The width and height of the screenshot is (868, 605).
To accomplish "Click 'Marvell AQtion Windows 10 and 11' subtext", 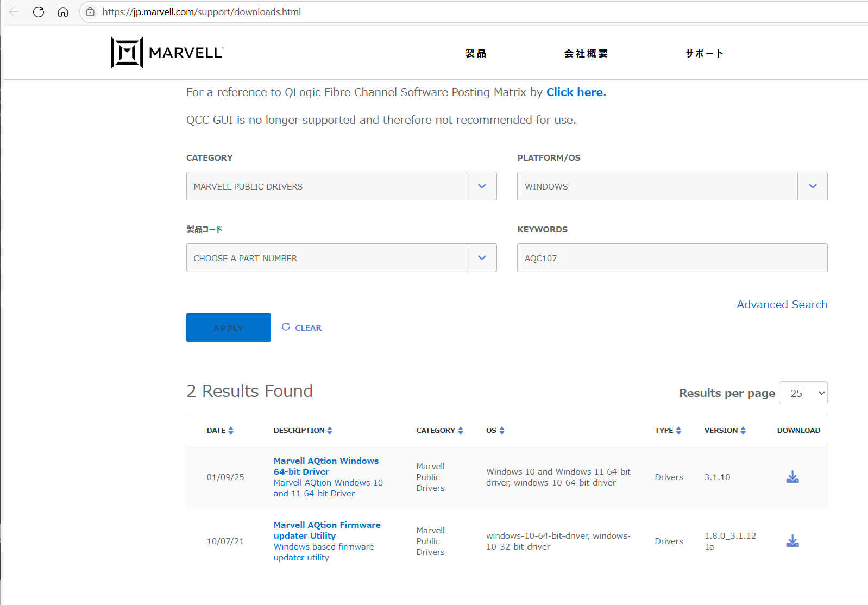I will tap(328, 488).
